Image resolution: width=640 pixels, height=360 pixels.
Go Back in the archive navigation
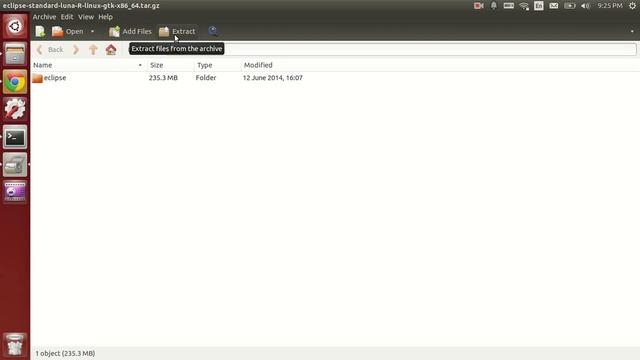coord(50,50)
